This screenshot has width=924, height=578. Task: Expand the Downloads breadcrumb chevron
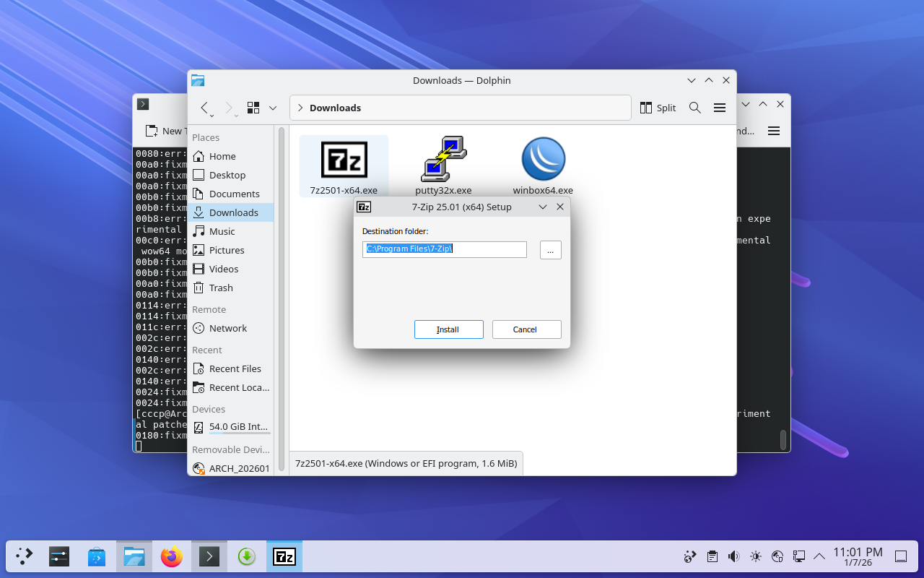coord(300,108)
